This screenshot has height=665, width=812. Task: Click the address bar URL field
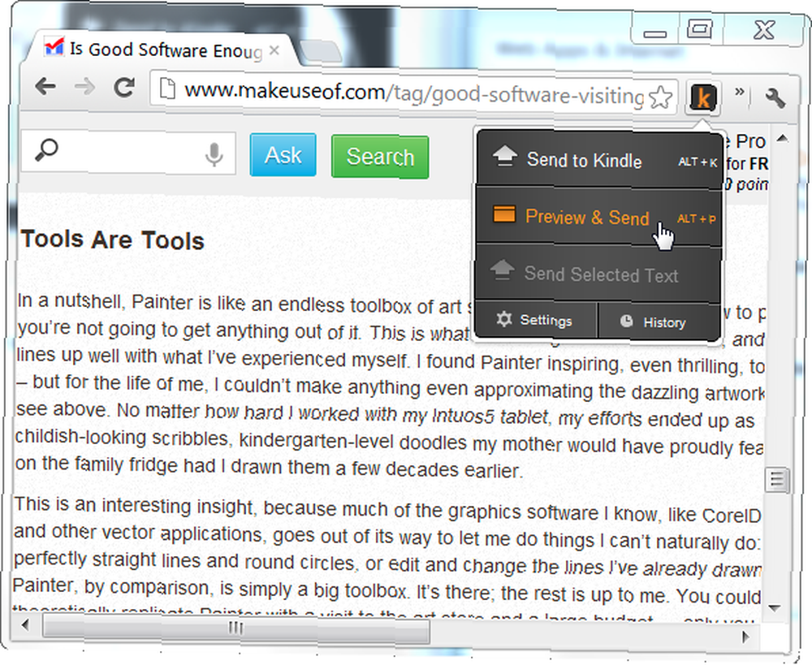pos(413,93)
